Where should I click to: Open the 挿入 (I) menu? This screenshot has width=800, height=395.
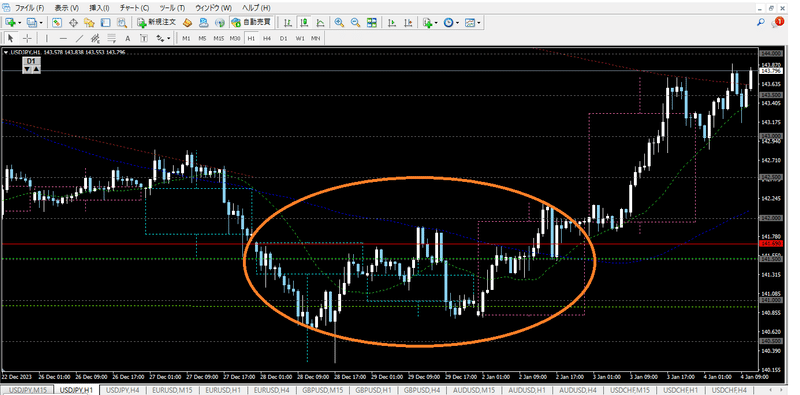(99, 8)
